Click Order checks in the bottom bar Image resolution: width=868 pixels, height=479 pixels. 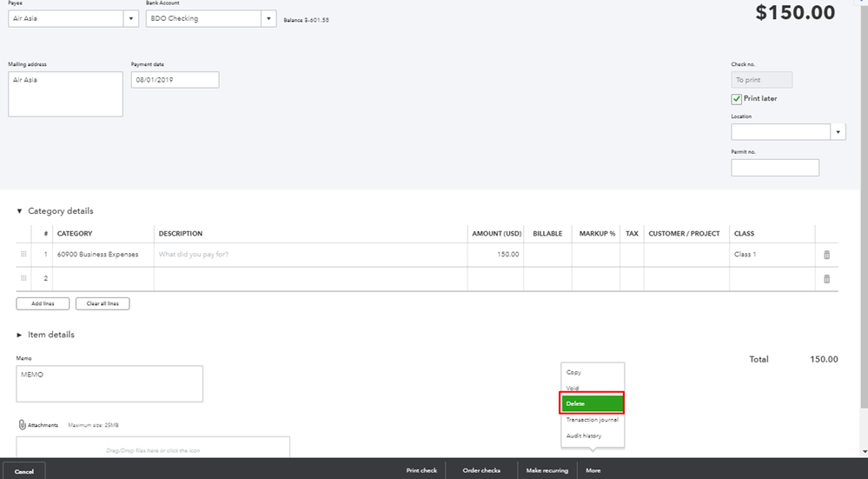click(481, 470)
